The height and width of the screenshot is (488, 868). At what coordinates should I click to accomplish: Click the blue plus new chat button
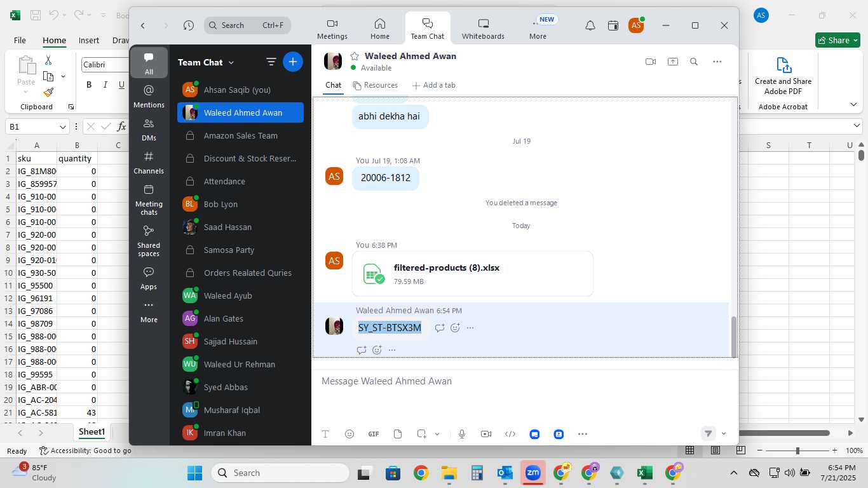tap(292, 62)
